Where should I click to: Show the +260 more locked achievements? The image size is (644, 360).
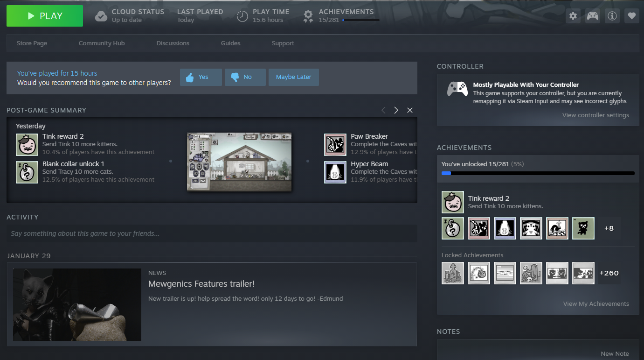click(x=609, y=273)
